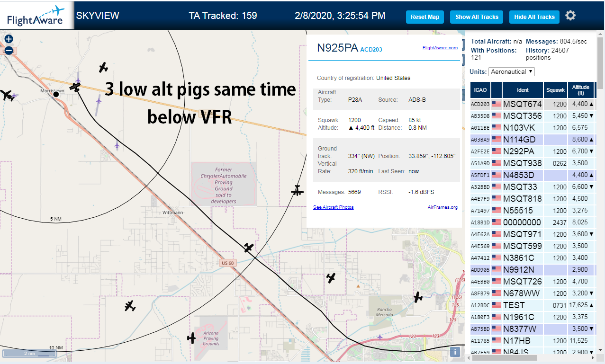605x364 pixels.
Task: Click Show All Tracks button
Action: point(477,17)
